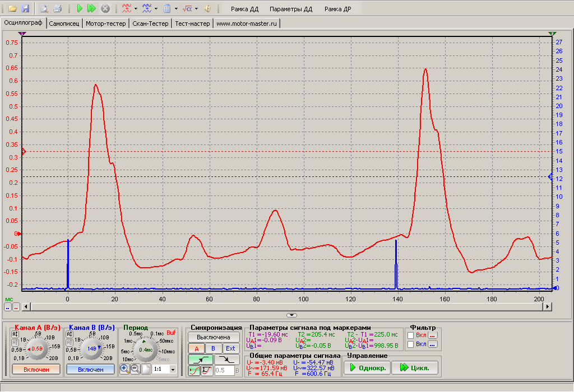Image resolution: width=574 pixels, height=392 pixels.
Task: Switch to the Скан-Тестер tab
Action: [150, 24]
